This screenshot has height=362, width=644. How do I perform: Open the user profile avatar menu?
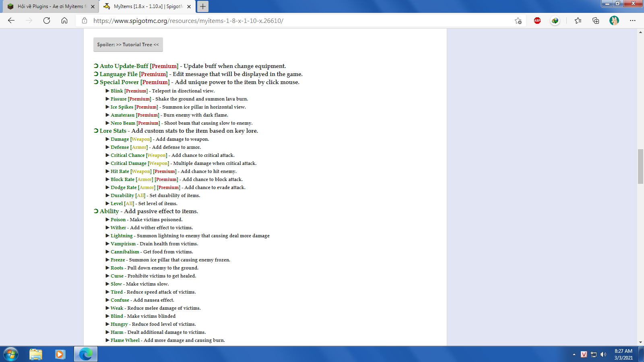pyautogui.click(x=614, y=21)
